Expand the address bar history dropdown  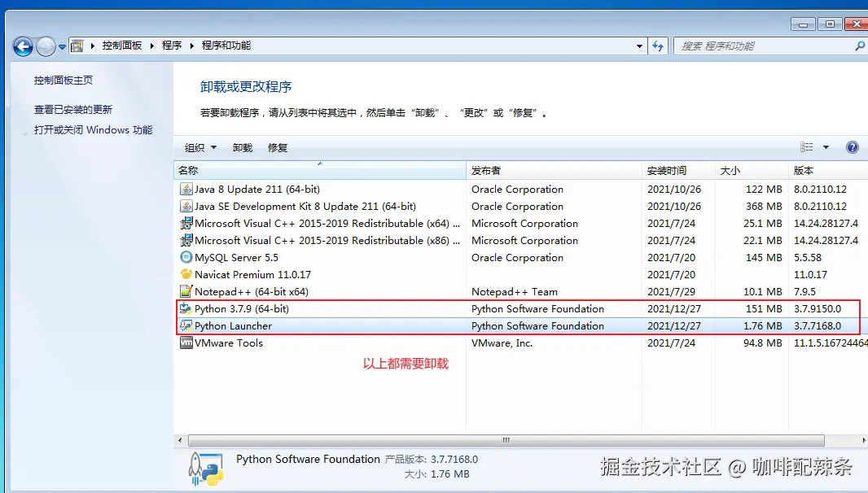coord(639,46)
